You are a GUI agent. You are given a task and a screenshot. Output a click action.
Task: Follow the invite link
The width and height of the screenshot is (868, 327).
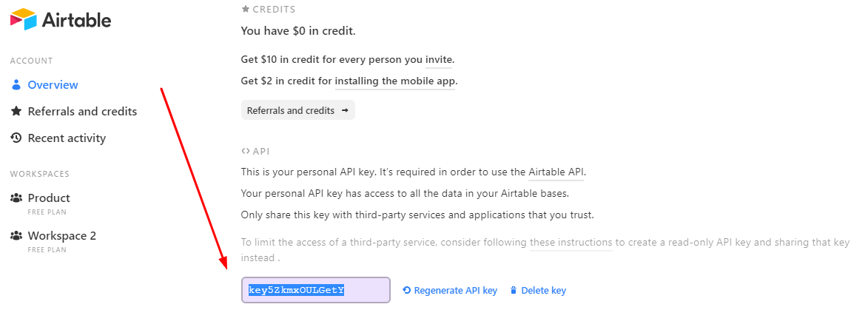439,60
